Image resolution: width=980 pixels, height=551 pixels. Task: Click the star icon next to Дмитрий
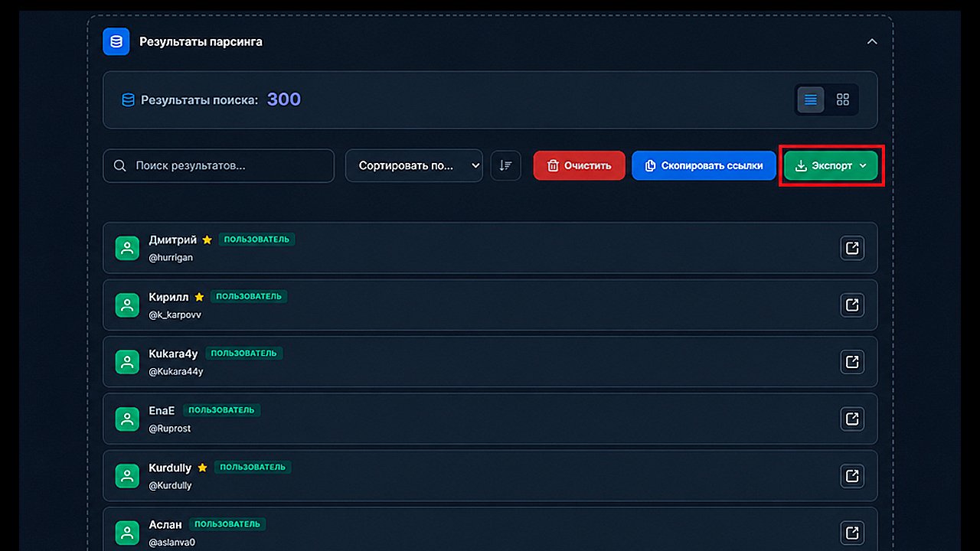207,240
